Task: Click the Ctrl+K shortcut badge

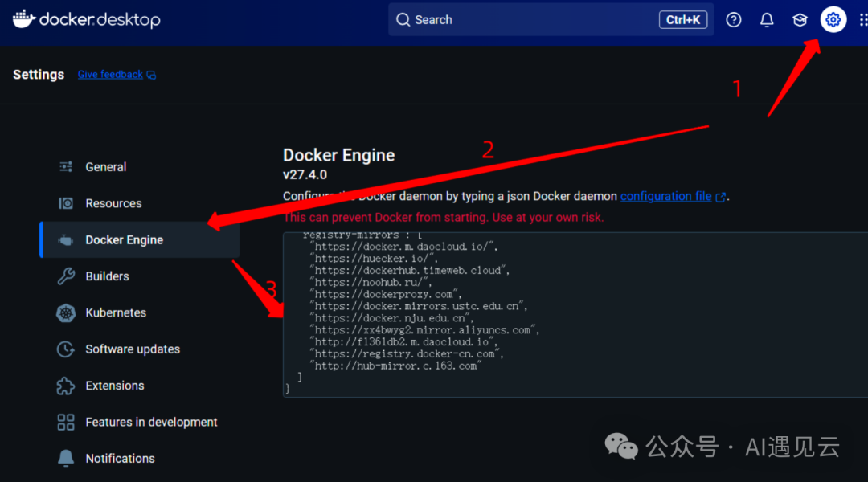Action: tap(683, 20)
